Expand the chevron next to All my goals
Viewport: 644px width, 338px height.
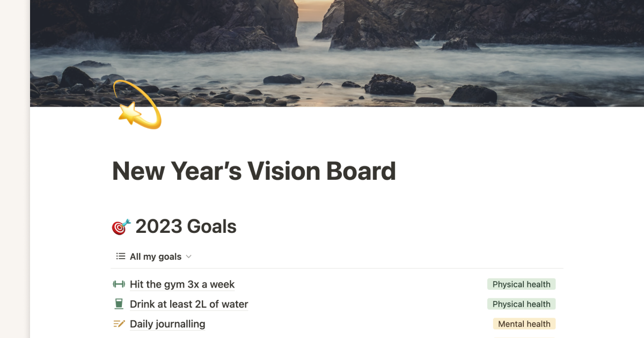tap(188, 256)
